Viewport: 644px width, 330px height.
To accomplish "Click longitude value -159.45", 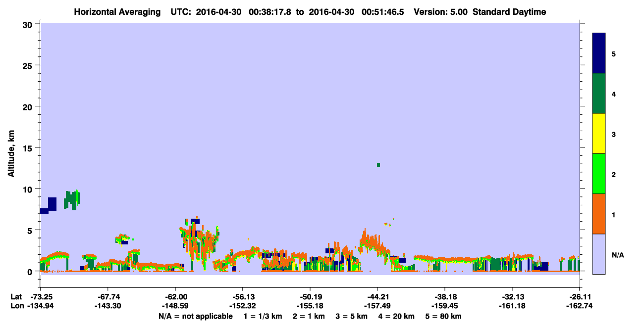I will point(445,305).
